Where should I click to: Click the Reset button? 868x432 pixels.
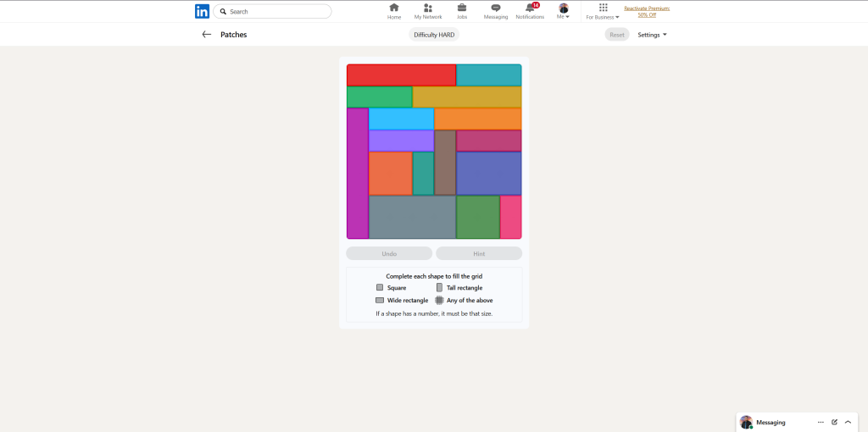617,35
